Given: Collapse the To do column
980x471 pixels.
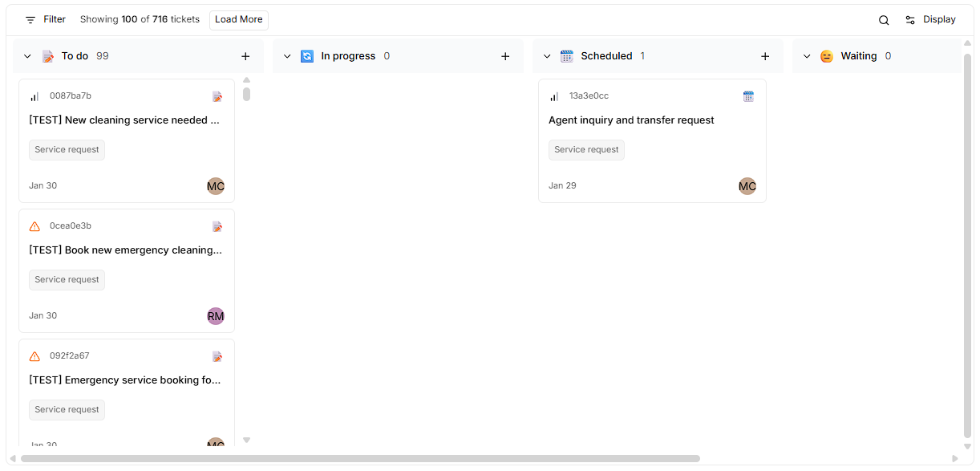Looking at the screenshot, I should (27, 56).
